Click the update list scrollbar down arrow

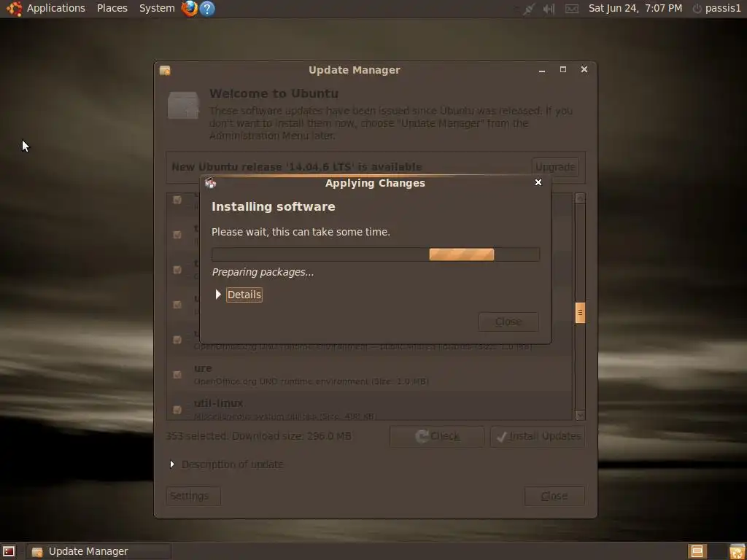tap(580, 415)
